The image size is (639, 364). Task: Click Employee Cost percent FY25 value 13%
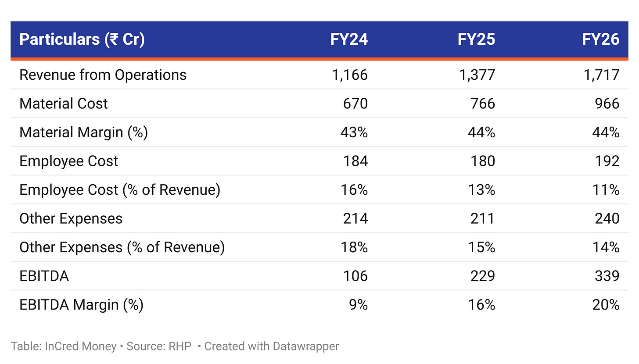click(x=481, y=190)
